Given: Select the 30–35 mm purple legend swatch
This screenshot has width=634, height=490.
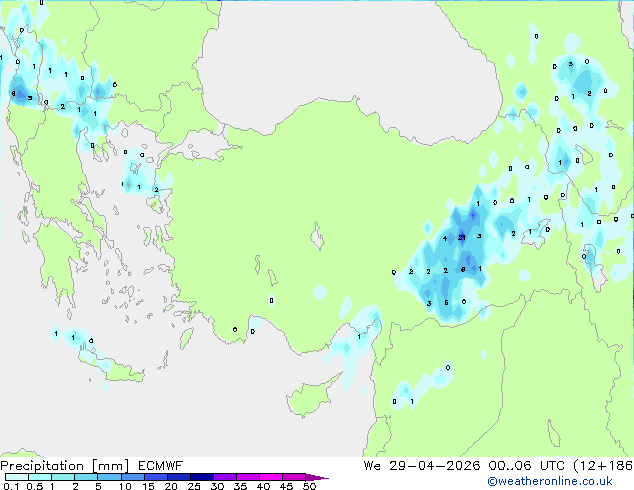Looking at the screenshot, I should (x=225, y=477).
